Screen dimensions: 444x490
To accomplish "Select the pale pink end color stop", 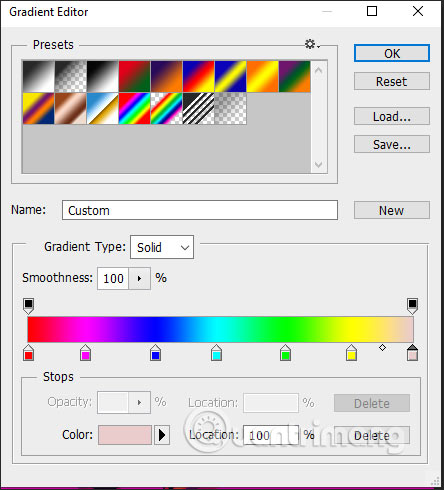I will (x=412, y=353).
